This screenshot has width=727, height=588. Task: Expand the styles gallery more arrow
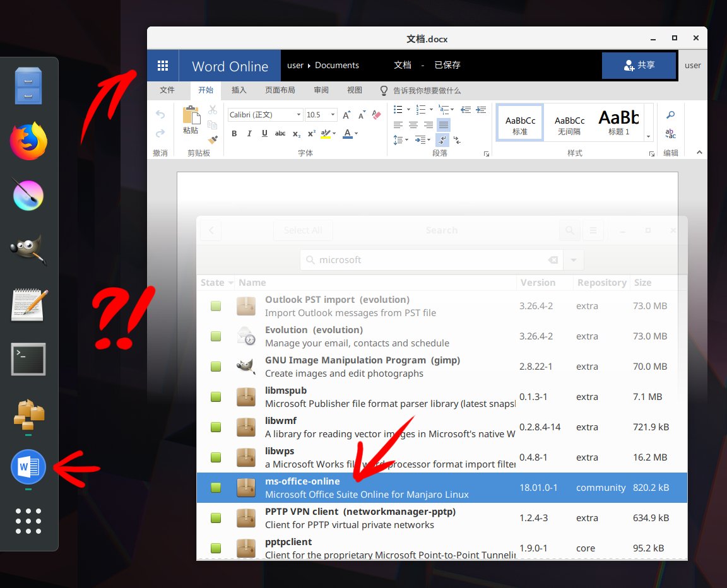(x=648, y=136)
